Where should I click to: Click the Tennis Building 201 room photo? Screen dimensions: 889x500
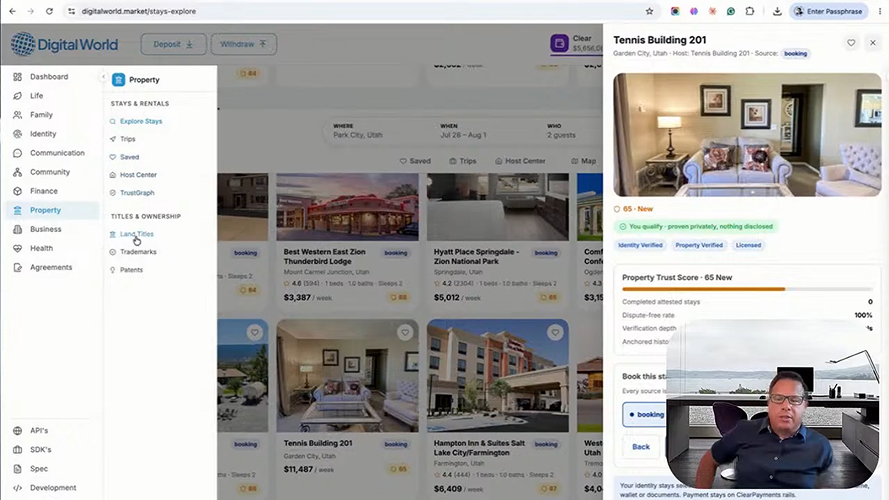click(747, 135)
